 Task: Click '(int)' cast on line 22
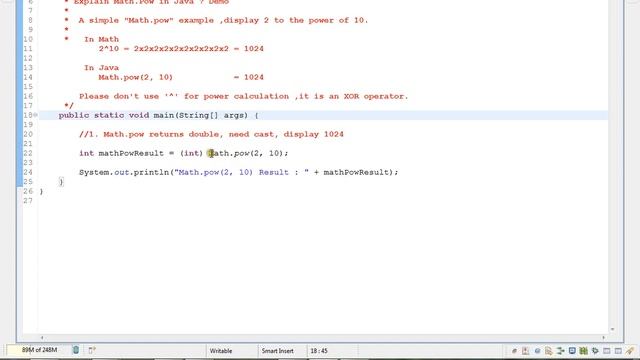click(x=191, y=153)
